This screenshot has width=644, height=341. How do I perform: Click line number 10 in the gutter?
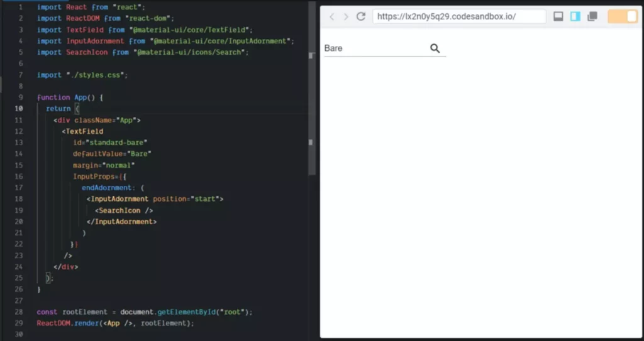tap(18, 109)
